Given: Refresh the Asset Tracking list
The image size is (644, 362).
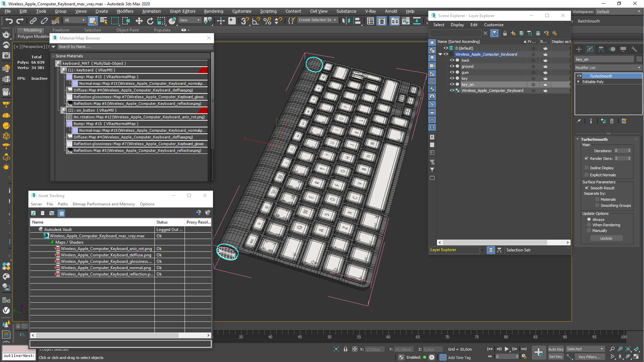Looking at the screenshot, I should click(x=33, y=213).
